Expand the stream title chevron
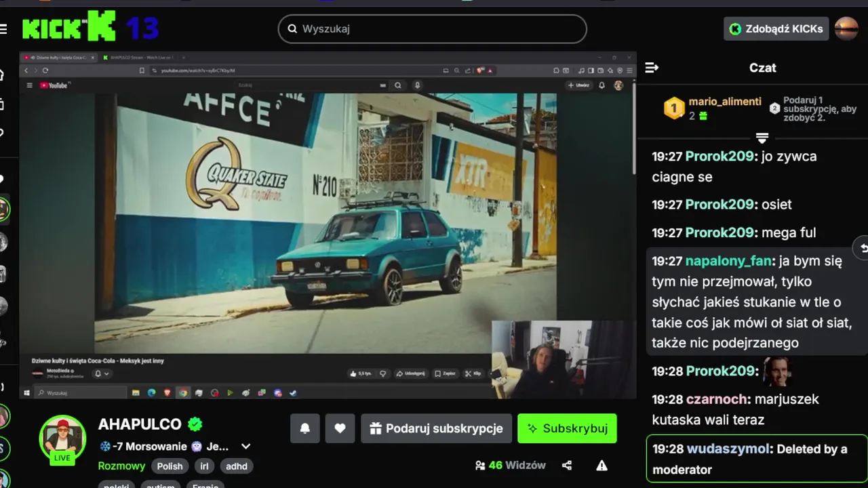 pyautogui.click(x=246, y=446)
